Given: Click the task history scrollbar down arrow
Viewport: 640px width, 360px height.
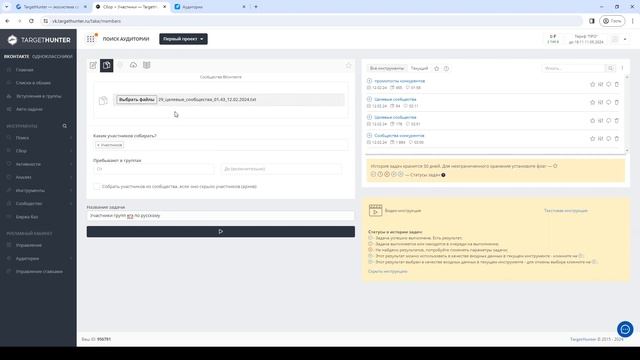Looking at the screenshot, I should [x=627, y=151].
